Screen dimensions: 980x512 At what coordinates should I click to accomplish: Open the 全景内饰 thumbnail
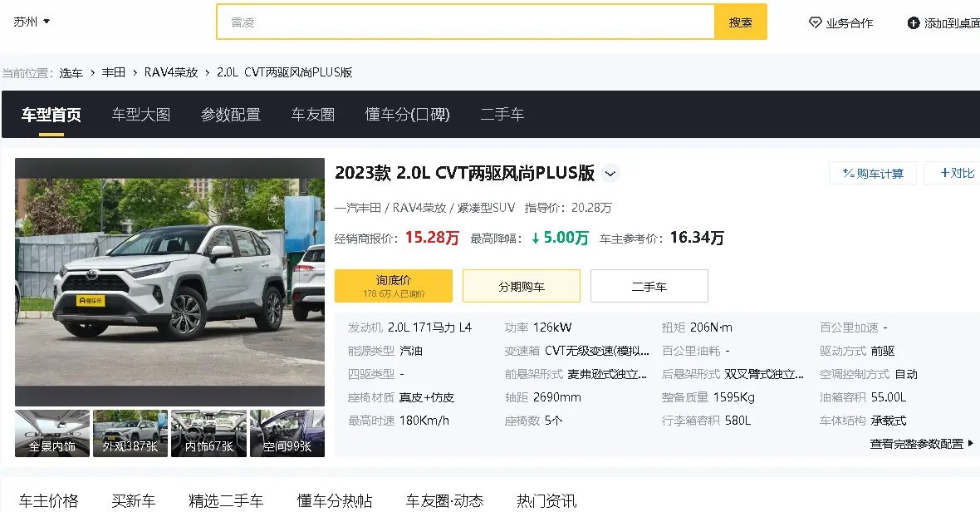pyautogui.click(x=51, y=433)
